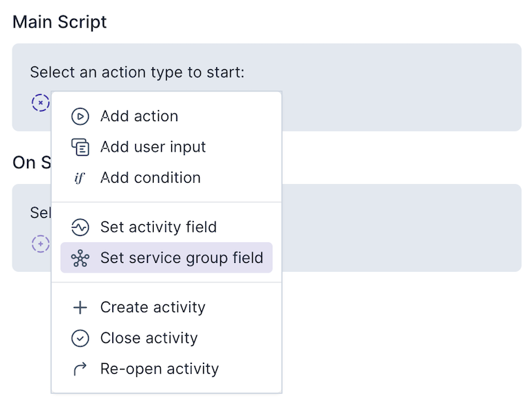Choose the Close activity label
532x402 pixels.
149,338
